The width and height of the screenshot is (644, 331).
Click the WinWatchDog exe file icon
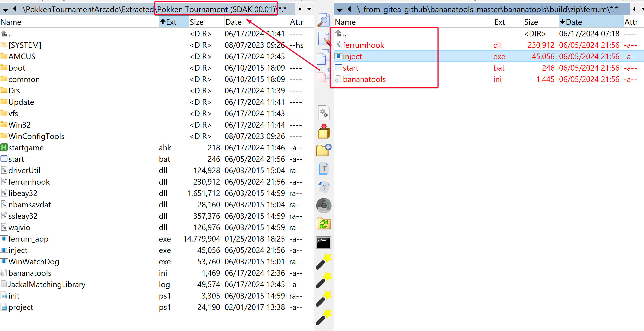[x=4, y=261]
